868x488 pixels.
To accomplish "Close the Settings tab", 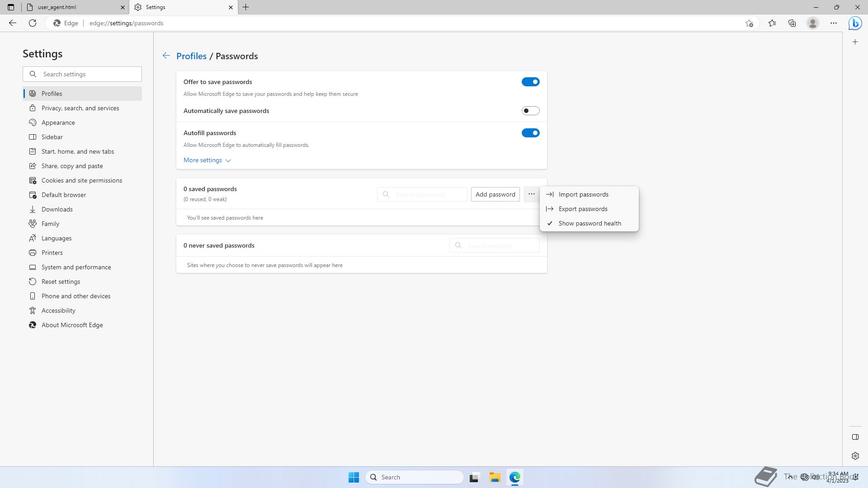I will (231, 7).
